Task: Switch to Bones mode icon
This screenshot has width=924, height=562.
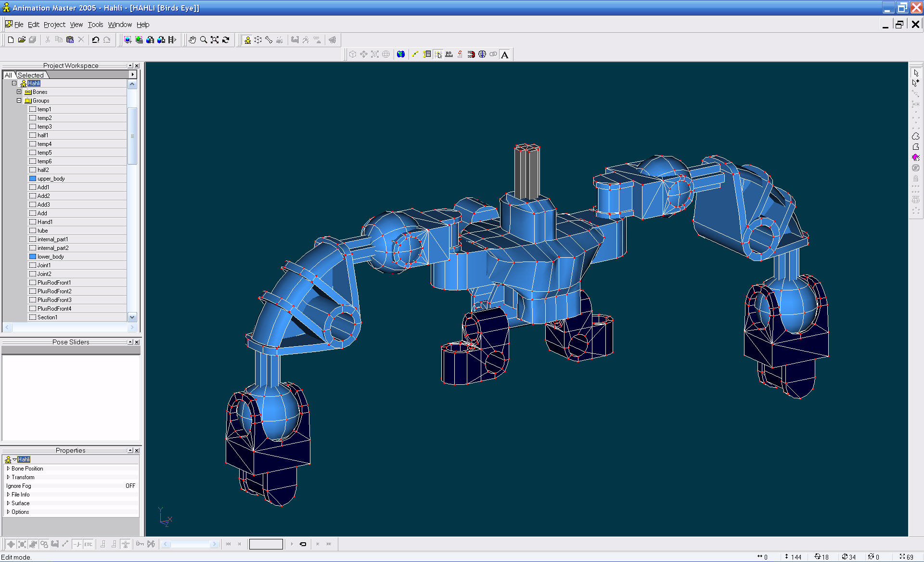Action: pos(269,40)
